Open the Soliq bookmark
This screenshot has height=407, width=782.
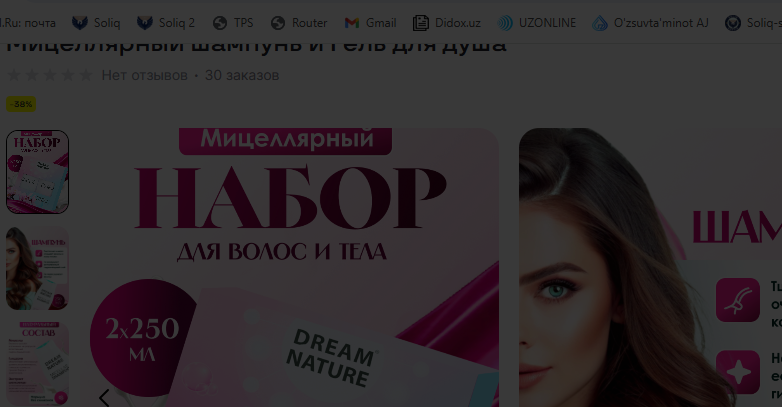(96, 23)
